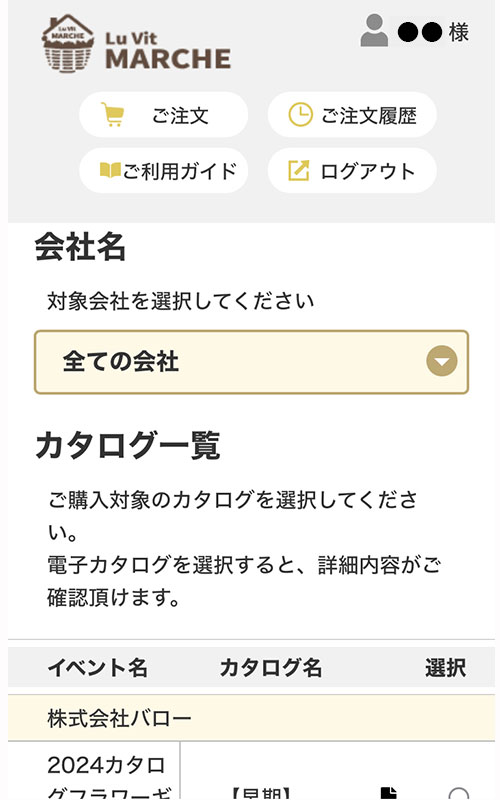
Task: Click the clock icon for order history
Action: pos(300,114)
